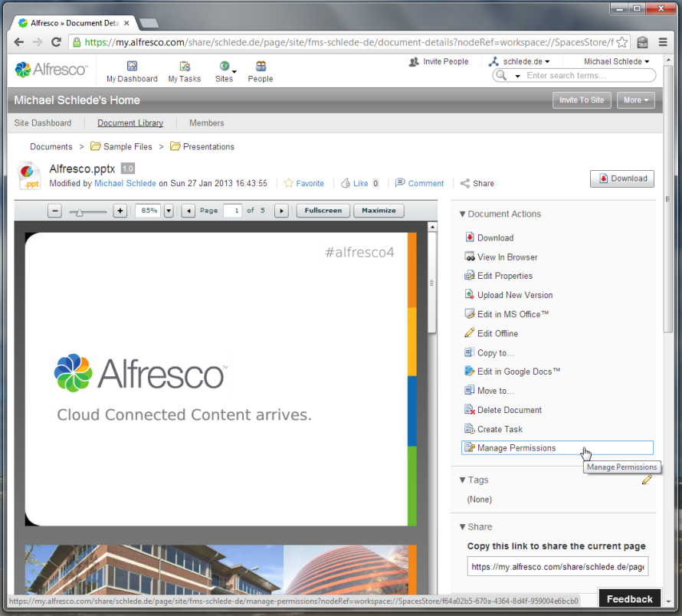
Task: Click the search magnifier icon
Action: coord(501,75)
